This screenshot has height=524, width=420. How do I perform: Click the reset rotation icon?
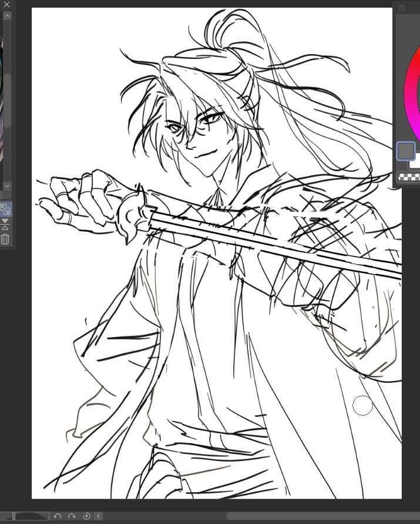click(86, 516)
